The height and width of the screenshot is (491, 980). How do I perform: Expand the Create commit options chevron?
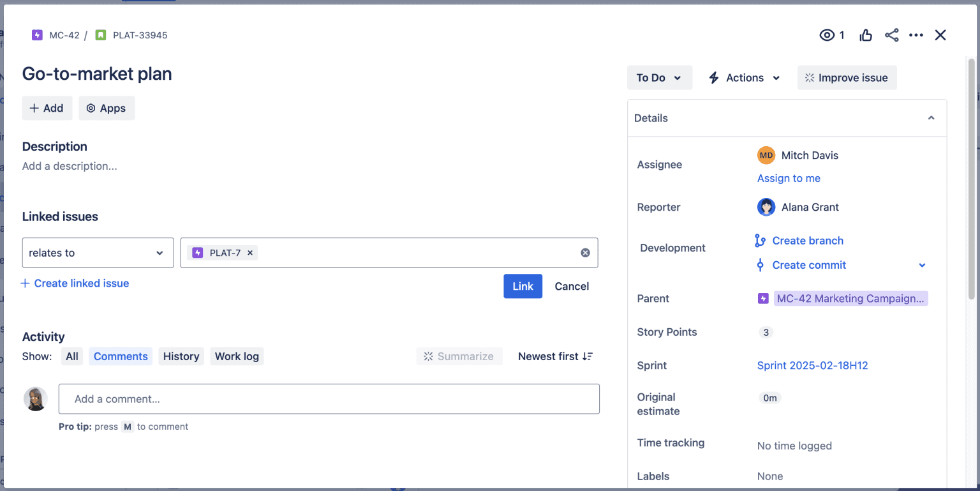922,265
